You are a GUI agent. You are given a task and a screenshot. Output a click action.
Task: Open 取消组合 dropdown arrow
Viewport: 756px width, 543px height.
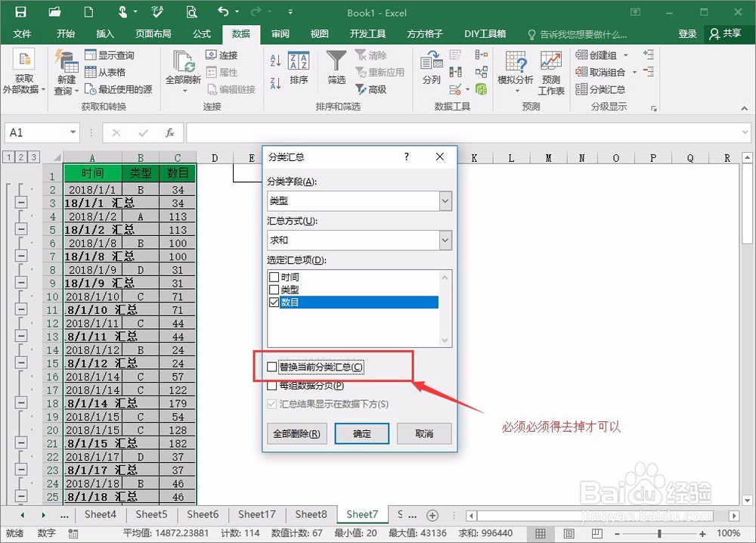click(x=634, y=73)
